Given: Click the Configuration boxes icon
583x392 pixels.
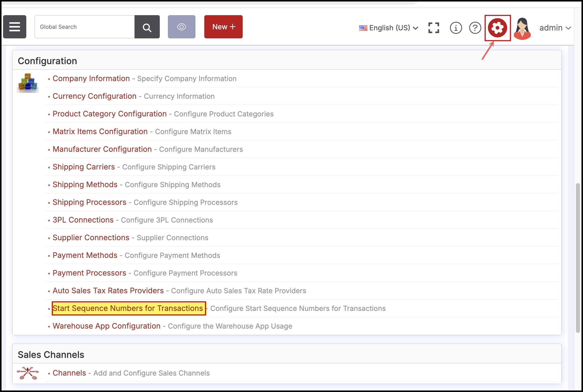Looking at the screenshot, I should coord(28,83).
